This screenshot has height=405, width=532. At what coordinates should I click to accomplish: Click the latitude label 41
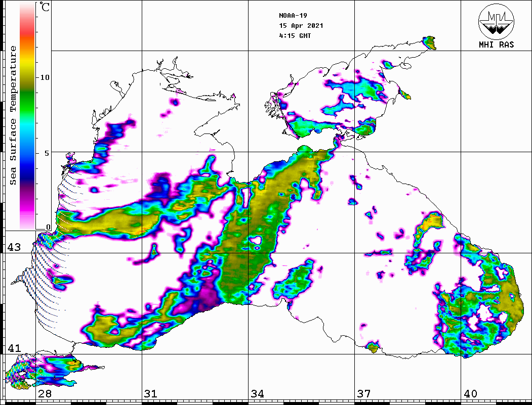click(x=14, y=348)
